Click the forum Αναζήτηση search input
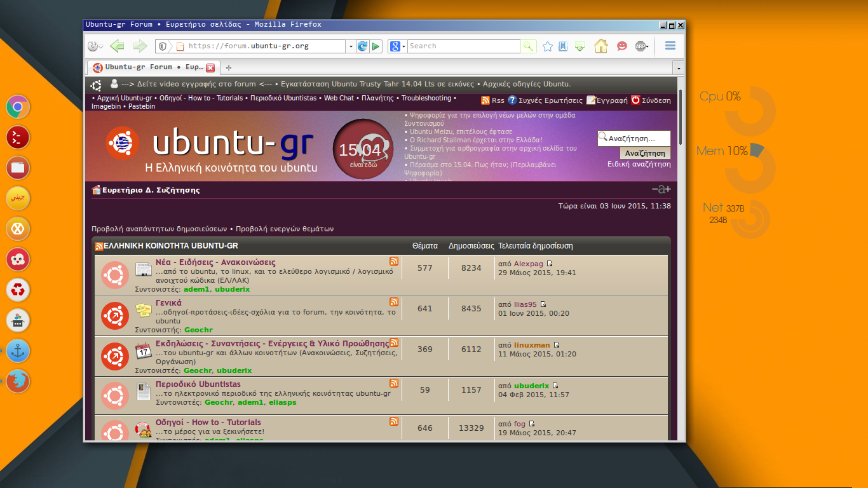 coord(634,138)
